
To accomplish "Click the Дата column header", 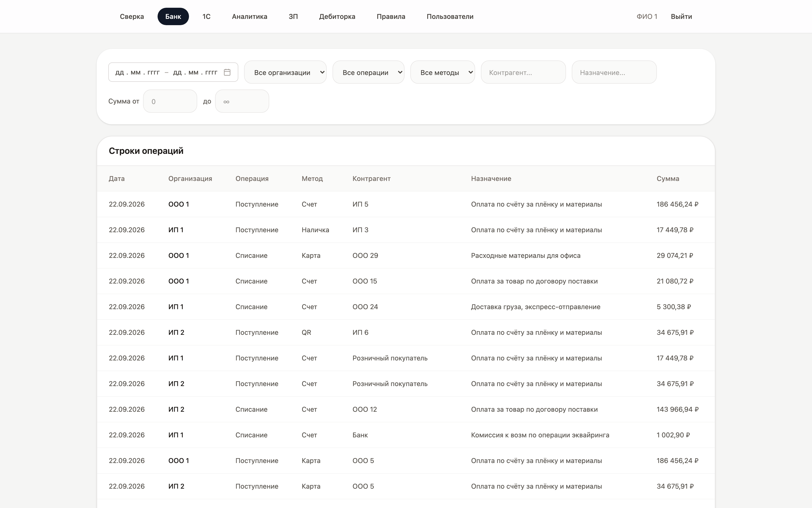I will point(116,179).
